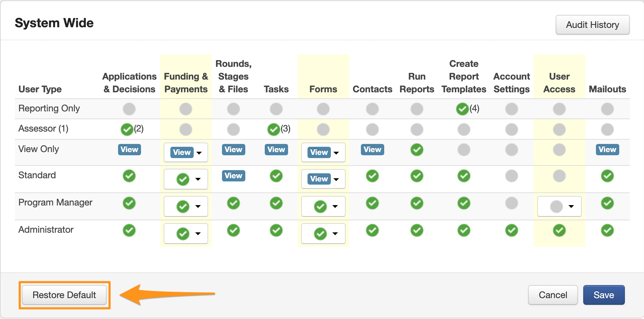
Task: Click Assessor Applications & Decisions green checkmark
Action: 127,129
